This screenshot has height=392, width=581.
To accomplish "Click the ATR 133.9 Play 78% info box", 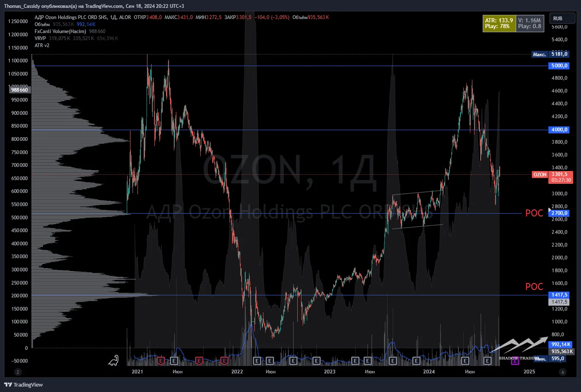I will 499,23.
